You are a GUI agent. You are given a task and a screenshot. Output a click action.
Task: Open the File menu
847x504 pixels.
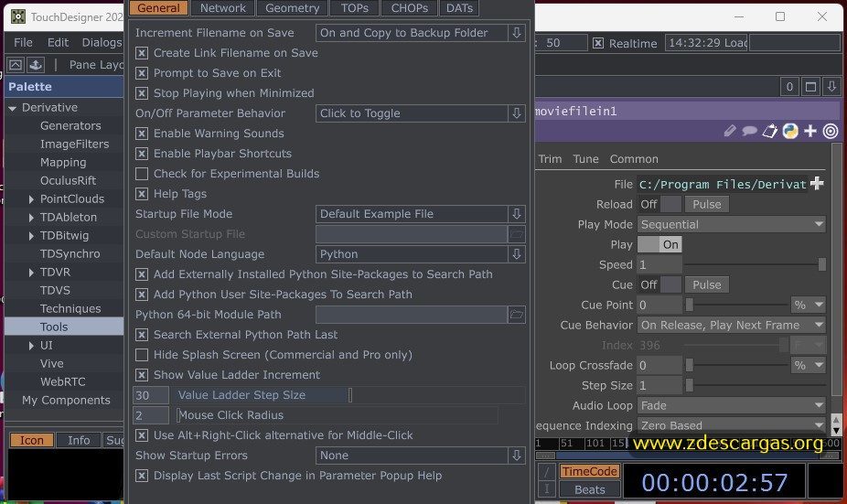coord(23,42)
